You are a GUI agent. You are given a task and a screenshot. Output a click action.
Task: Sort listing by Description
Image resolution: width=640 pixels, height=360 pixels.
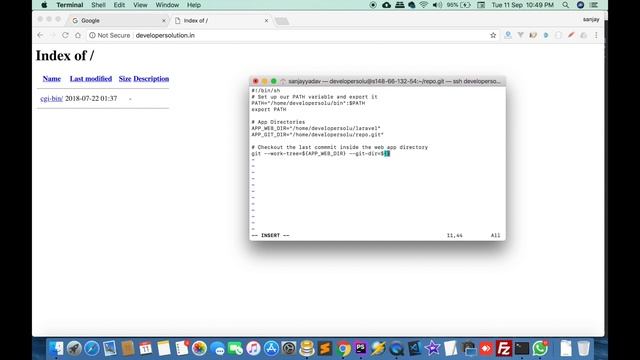point(151,79)
